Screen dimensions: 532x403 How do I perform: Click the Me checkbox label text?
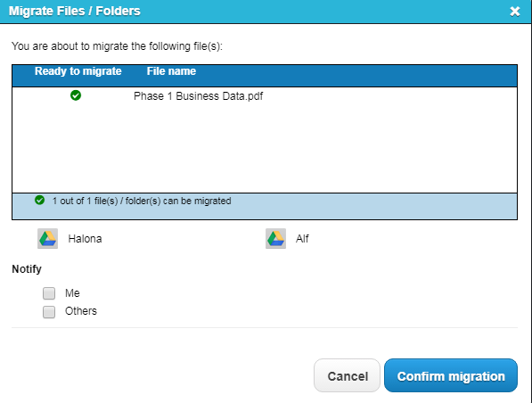tap(72, 293)
